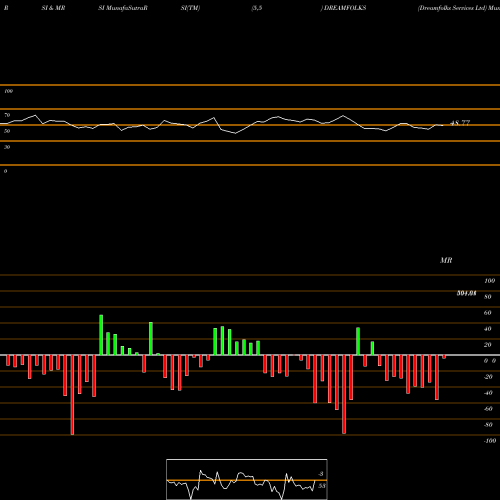
Task: Click the '40' axis label in MR panel
Action: click(x=487, y=329)
